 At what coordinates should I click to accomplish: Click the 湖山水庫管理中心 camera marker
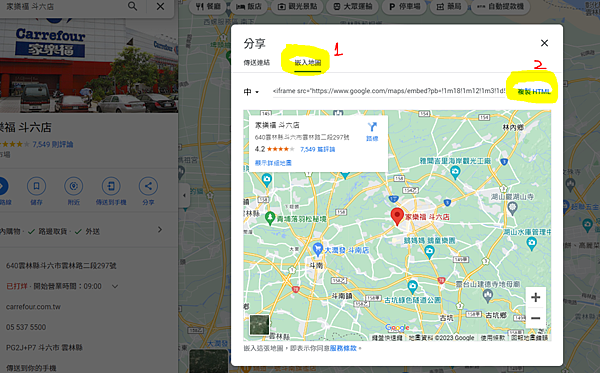531,243
